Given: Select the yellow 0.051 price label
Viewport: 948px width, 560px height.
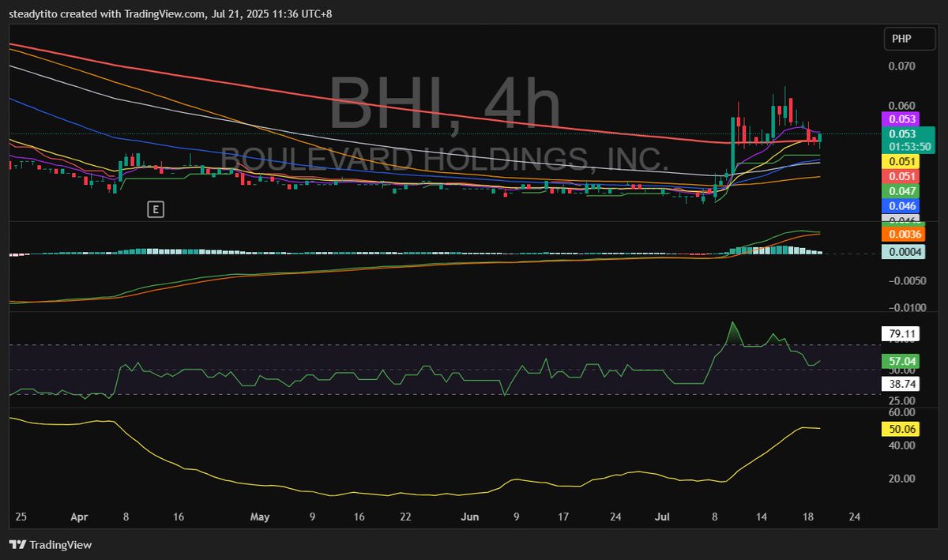Looking at the screenshot, I should click(899, 161).
